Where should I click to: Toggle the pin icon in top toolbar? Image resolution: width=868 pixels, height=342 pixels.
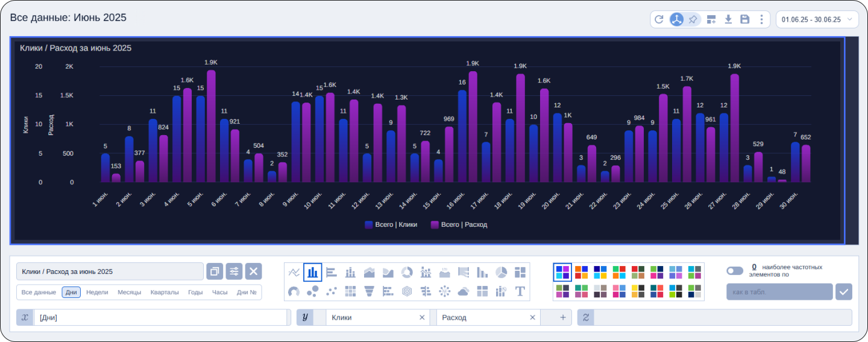(x=693, y=19)
